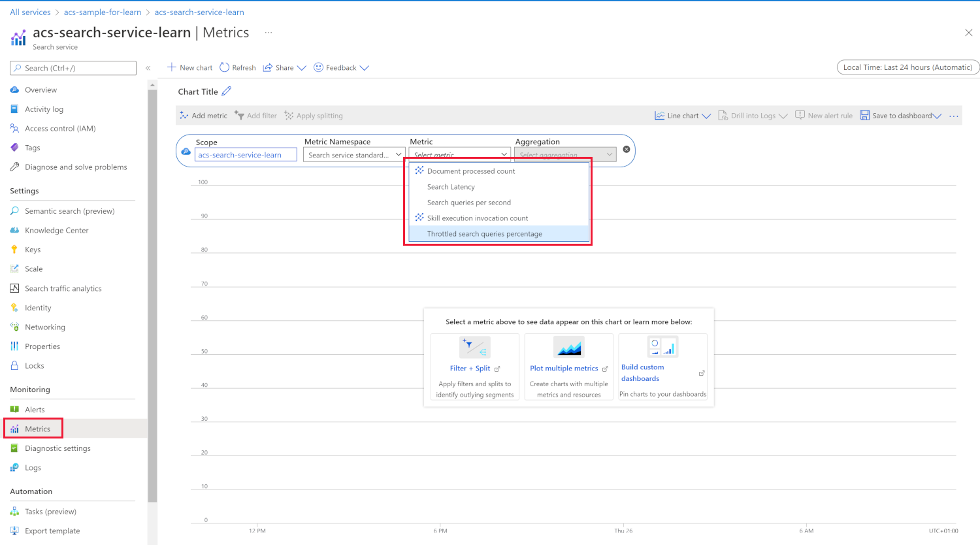Click the Diagnostic settings icon
The height and width of the screenshot is (545, 980).
(x=14, y=448)
